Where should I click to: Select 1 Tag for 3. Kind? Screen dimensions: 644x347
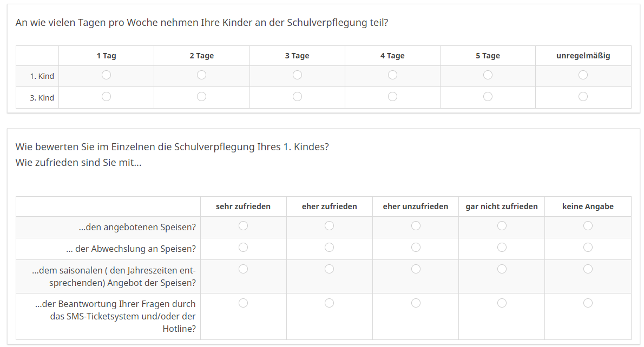(107, 97)
